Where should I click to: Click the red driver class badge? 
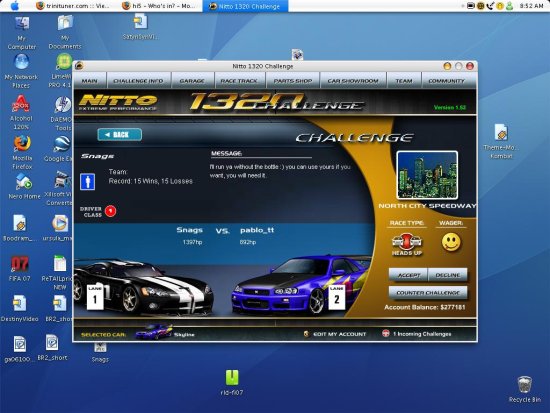(x=110, y=211)
